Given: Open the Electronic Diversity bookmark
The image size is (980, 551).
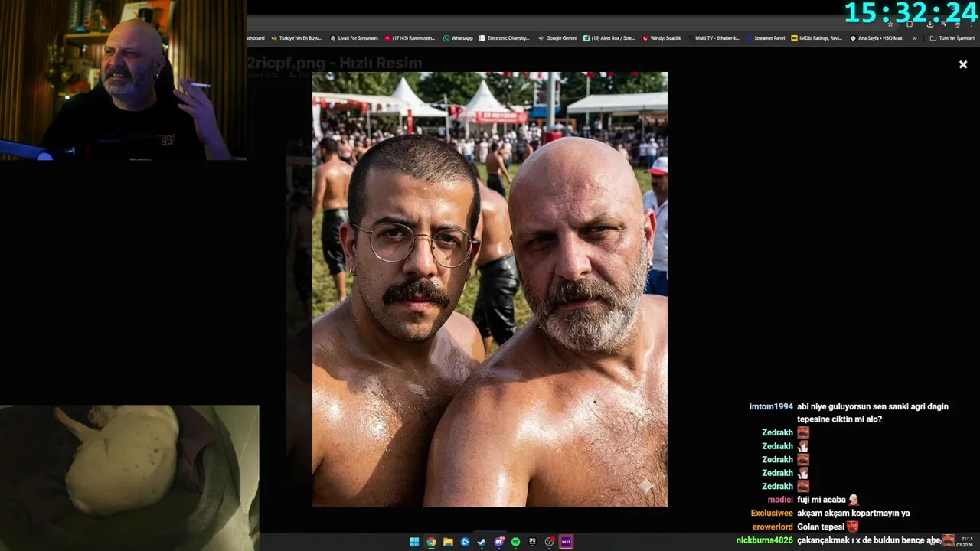Looking at the screenshot, I should [504, 38].
